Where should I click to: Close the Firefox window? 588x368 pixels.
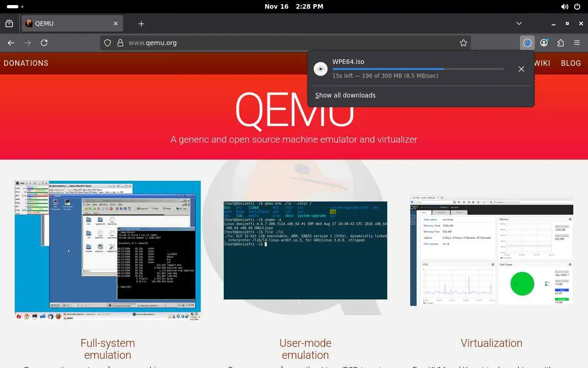tap(580, 23)
